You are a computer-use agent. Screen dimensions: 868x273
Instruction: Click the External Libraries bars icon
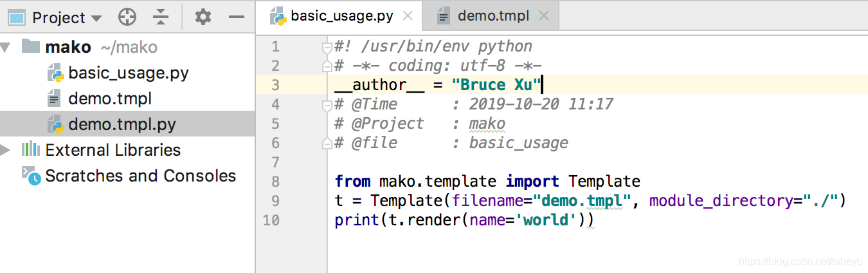click(x=31, y=150)
